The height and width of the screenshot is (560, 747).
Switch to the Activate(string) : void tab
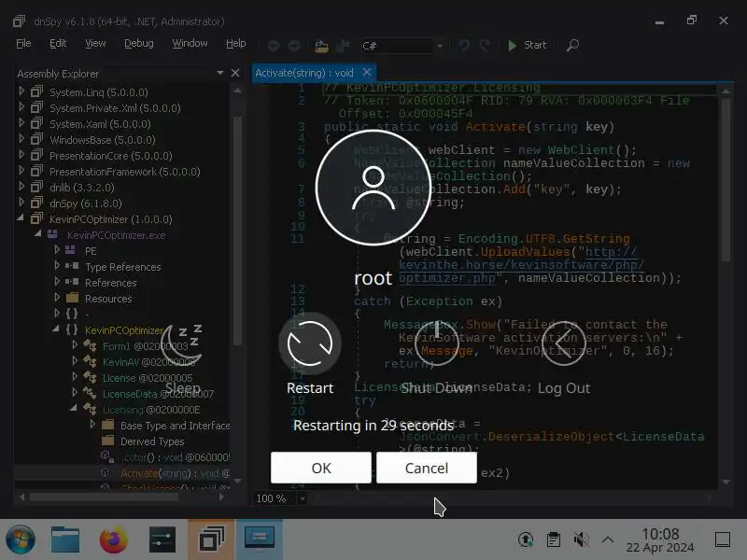(304, 73)
